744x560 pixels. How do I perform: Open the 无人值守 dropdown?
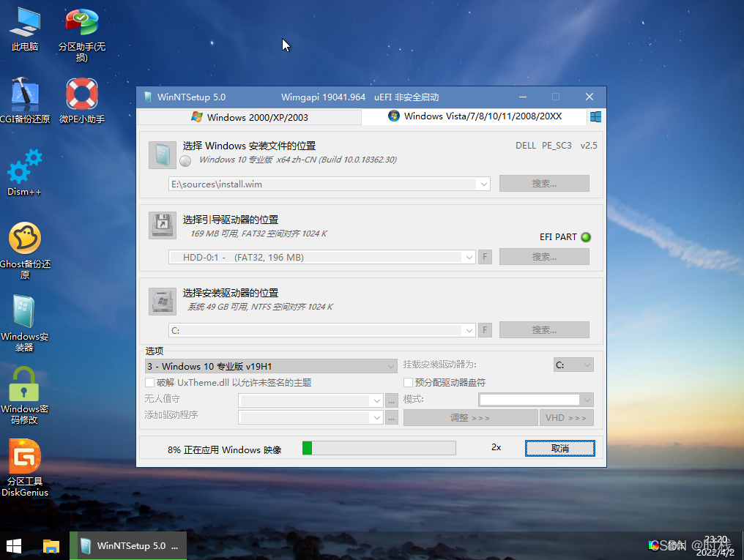click(310, 400)
